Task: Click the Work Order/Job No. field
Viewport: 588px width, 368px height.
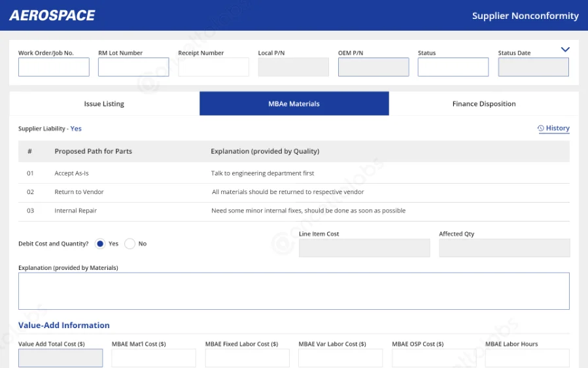Action: pos(54,67)
